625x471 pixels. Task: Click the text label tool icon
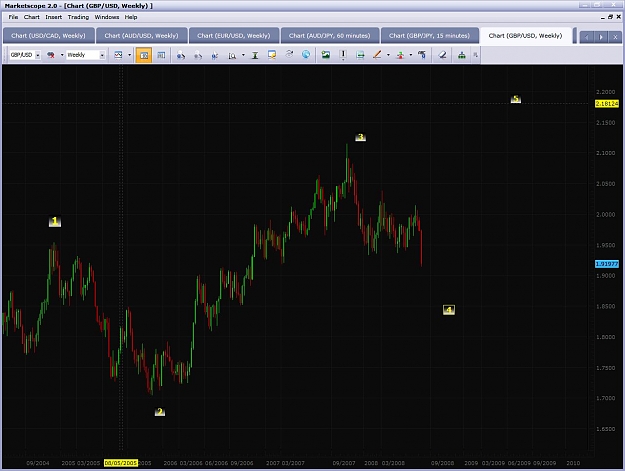422,55
